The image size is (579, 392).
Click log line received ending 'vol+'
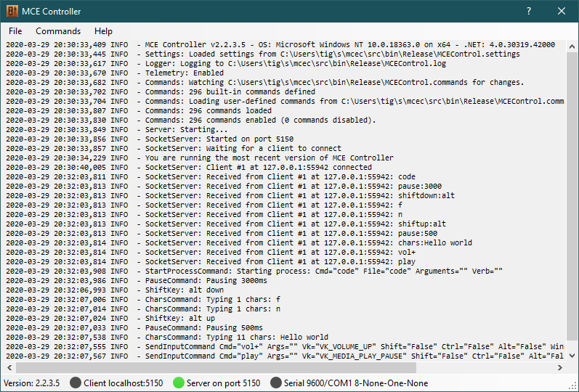click(x=211, y=253)
